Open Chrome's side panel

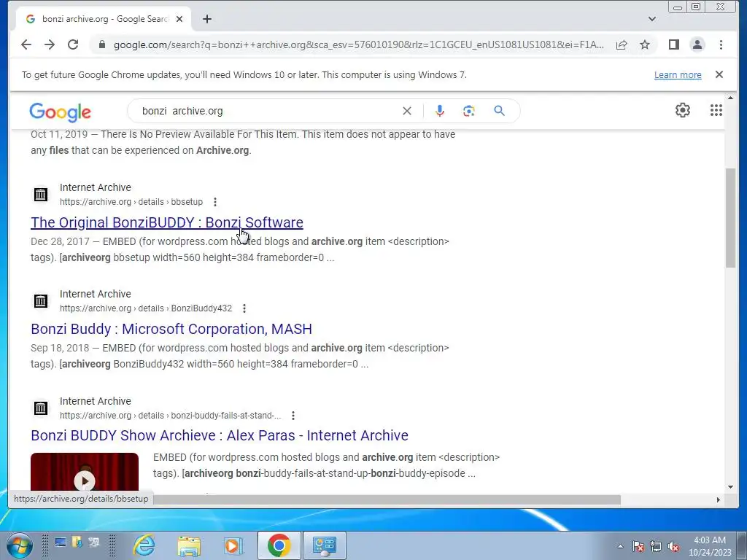click(x=673, y=44)
